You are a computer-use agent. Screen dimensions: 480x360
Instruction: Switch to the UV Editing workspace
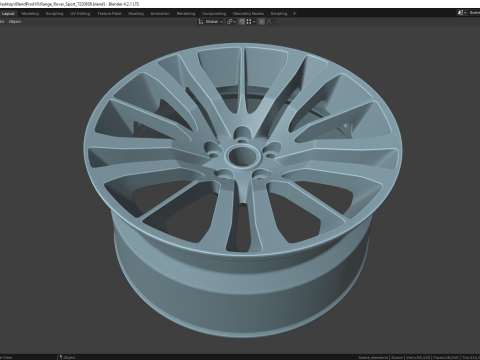[x=80, y=14]
